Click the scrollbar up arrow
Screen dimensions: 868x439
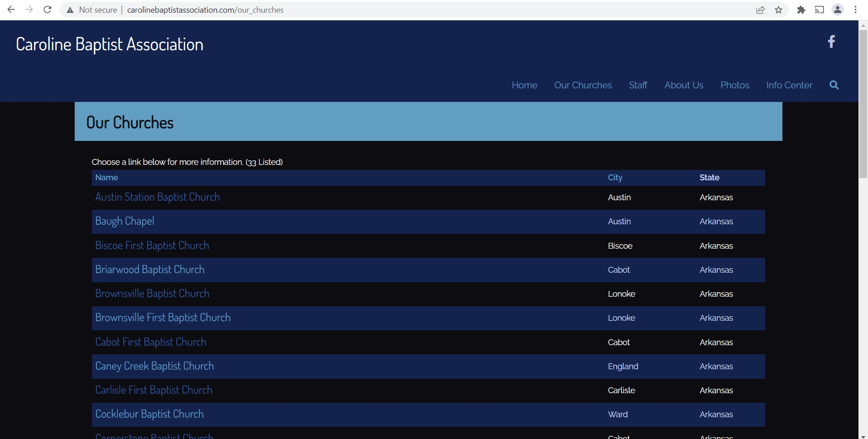coord(863,25)
